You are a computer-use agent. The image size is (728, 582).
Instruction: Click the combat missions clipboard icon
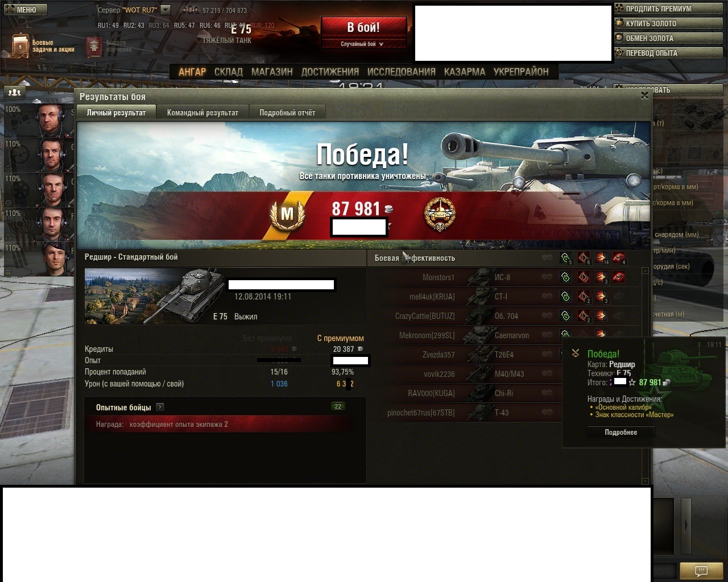tap(20, 45)
